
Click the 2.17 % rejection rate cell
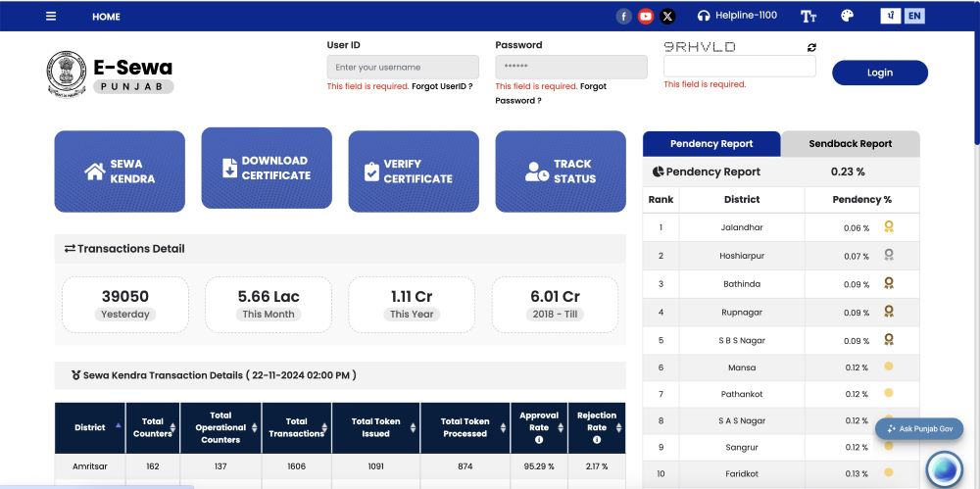click(x=596, y=466)
